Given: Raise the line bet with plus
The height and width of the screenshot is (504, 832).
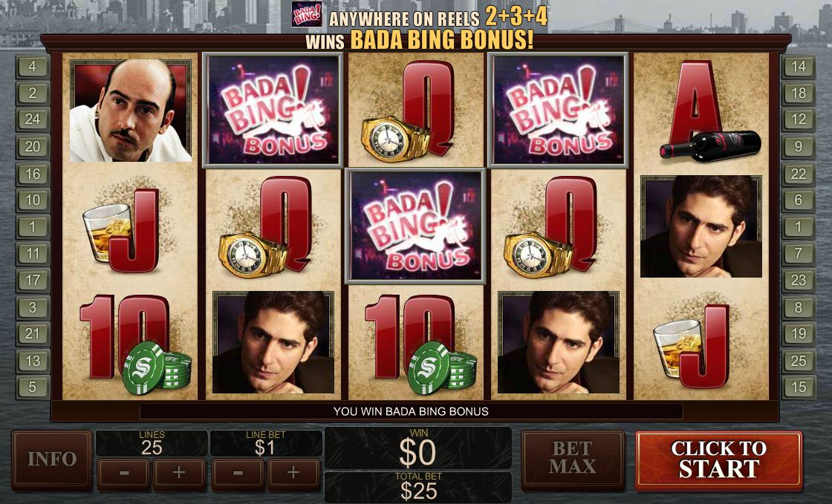Looking at the screenshot, I should [293, 473].
